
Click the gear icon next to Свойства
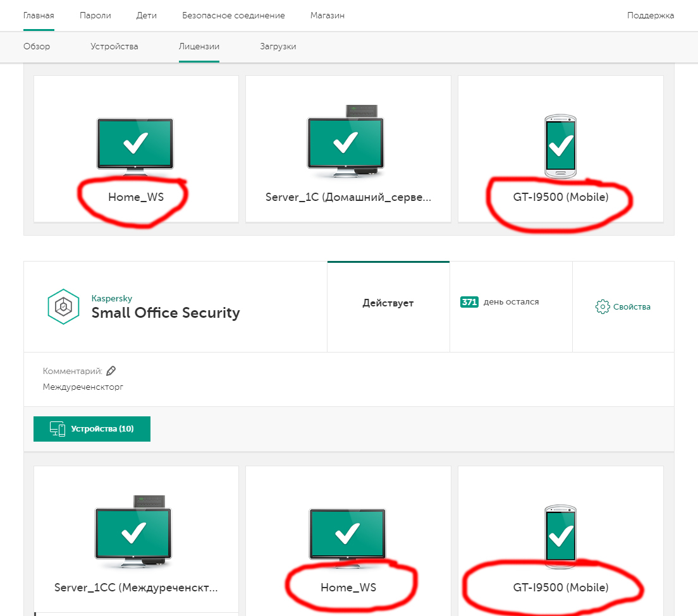tap(603, 307)
